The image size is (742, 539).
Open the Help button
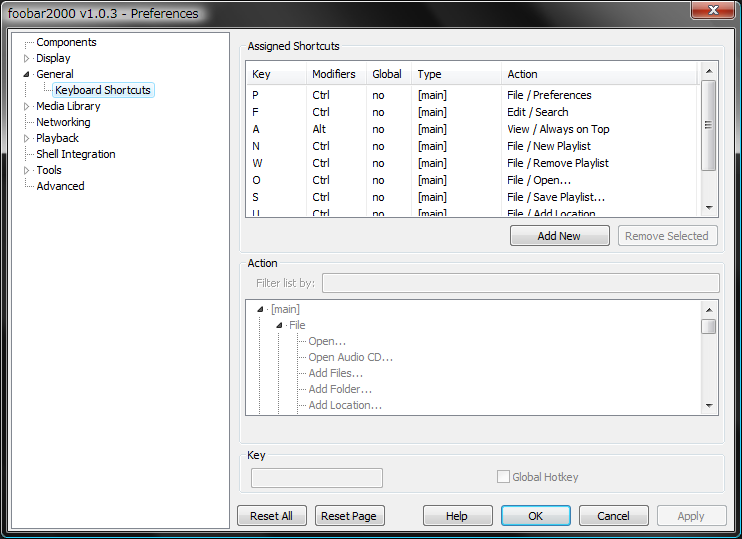coord(457,516)
